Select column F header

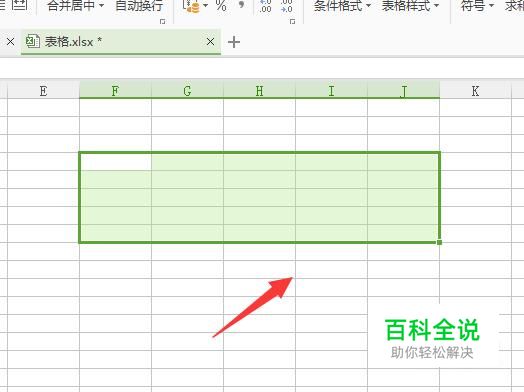click(x=115, y=91)
